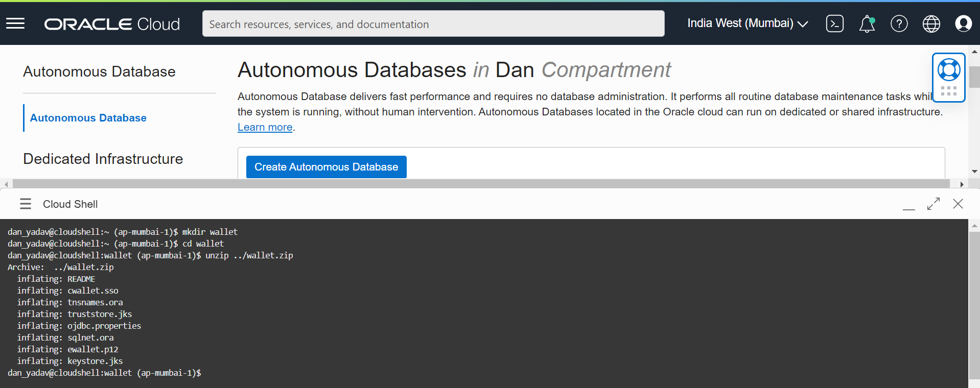
Task: Click the Dedicated Infrastructure heading
Action: click(103, 159)
